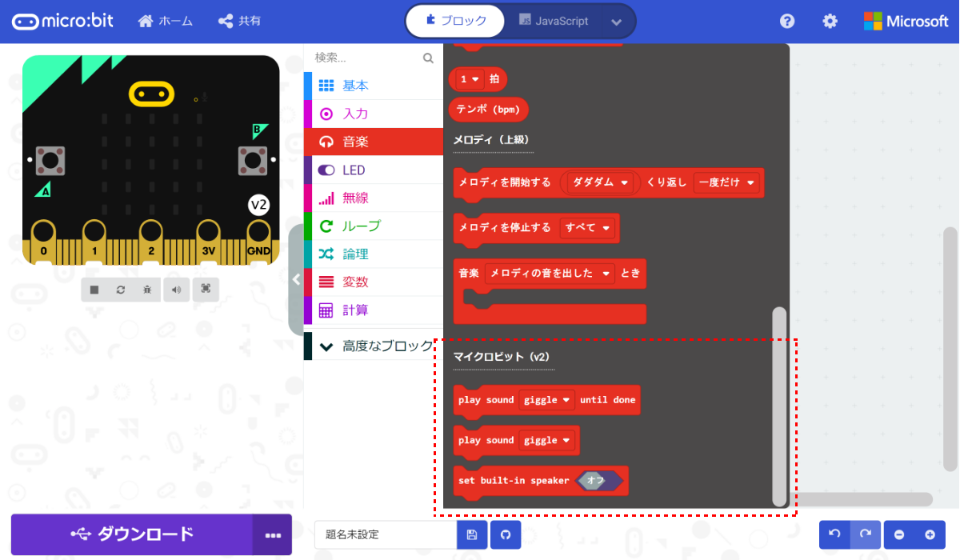960x560 pixels.
Task: Click the help question mark icon
Action: click(x=786, y=21)
